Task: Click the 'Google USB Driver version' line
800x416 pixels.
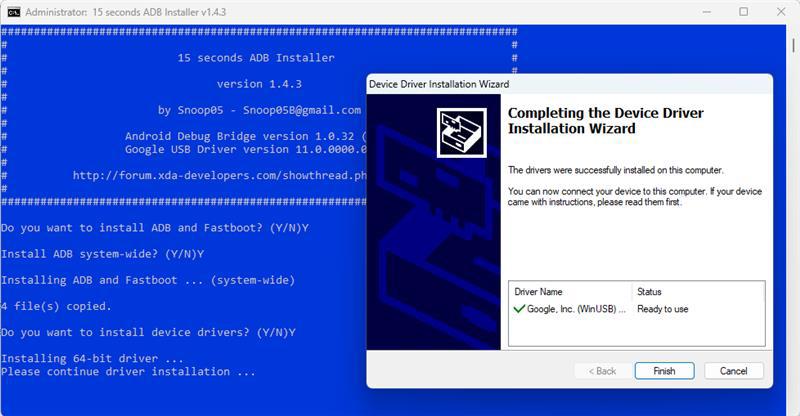Action: tap(245, 150)
